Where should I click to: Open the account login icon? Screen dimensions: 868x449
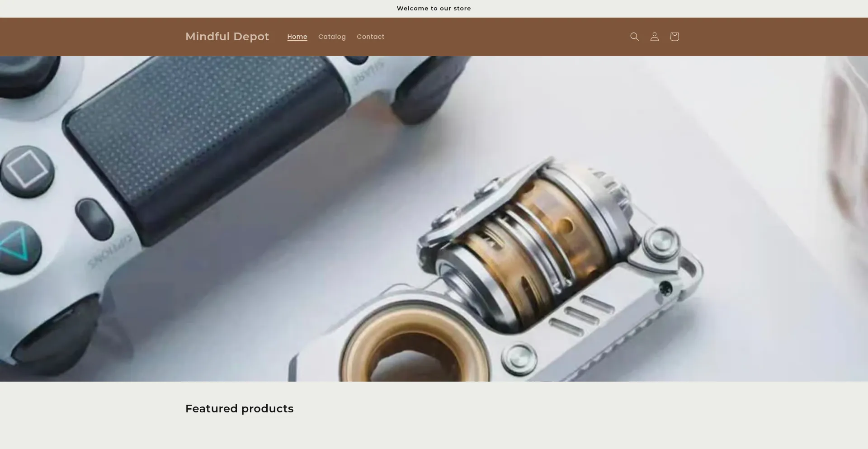[x=654, y=37]
